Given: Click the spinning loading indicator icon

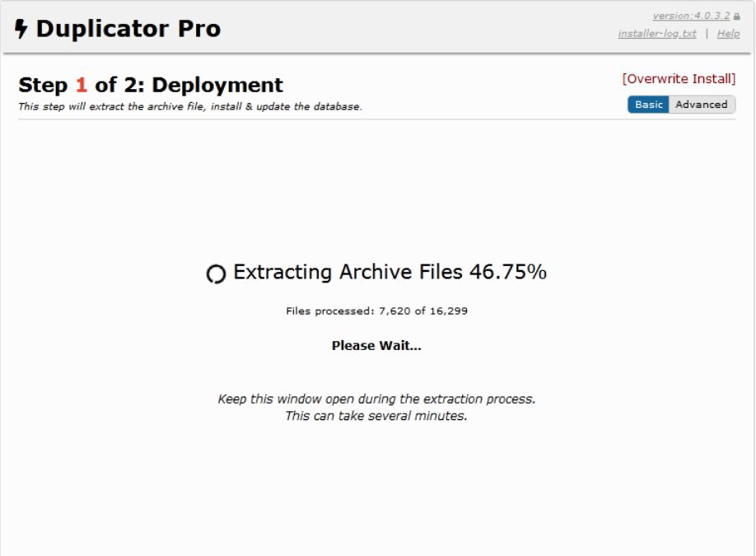Looking at the screenshot, I should pyautogui.click(x=216, y=274).
